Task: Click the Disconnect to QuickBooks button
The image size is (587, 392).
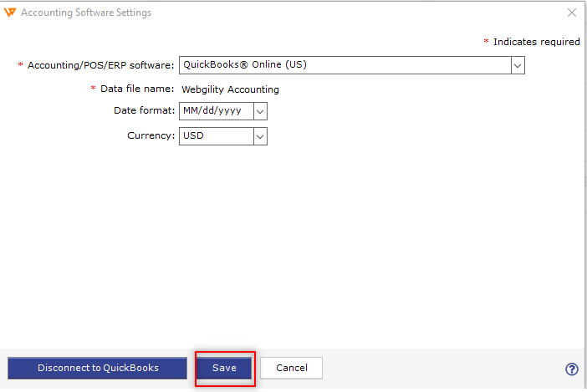Action: pos(97,368)
